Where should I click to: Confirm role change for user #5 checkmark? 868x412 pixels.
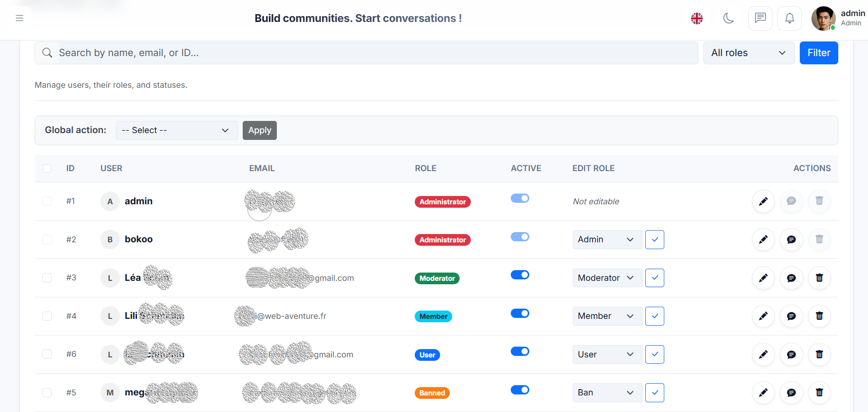click(x=655, y=392)
